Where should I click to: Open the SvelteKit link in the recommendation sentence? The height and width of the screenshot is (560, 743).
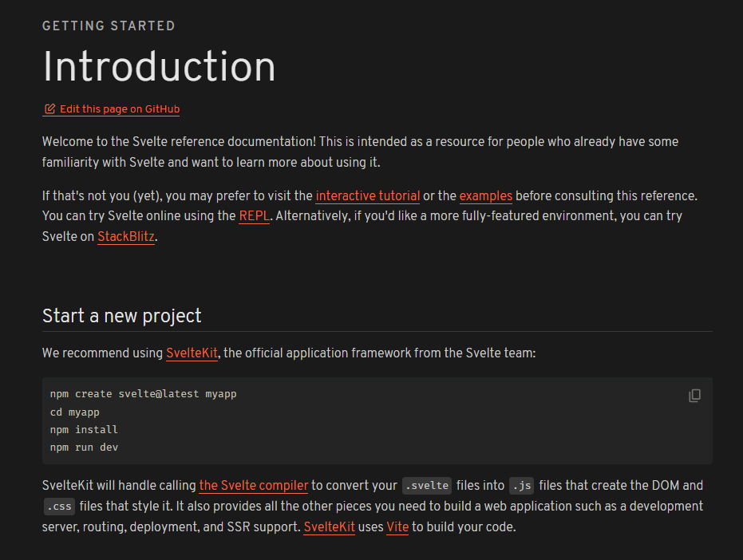pos(192,353)
